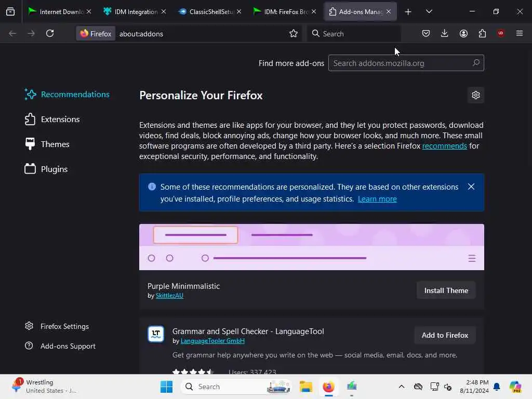
Task: List all tabs dropdown arrow
Action: click(429, 11)
